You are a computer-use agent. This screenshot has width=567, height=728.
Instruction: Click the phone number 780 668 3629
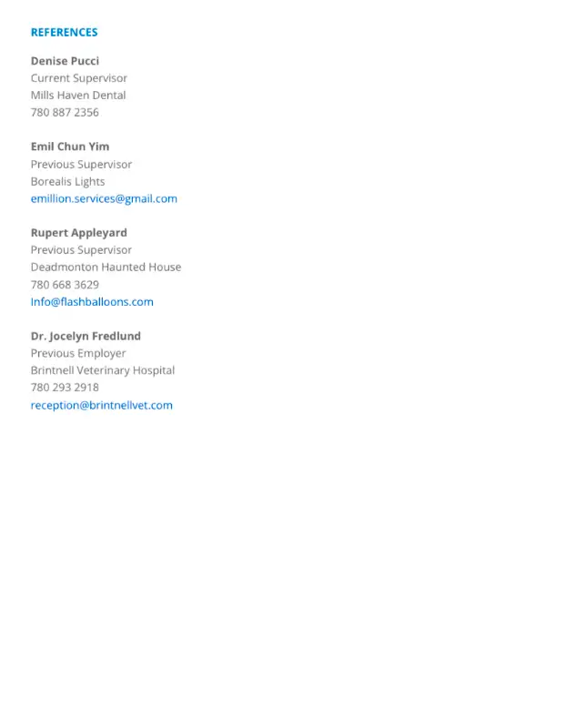(65, 285)
